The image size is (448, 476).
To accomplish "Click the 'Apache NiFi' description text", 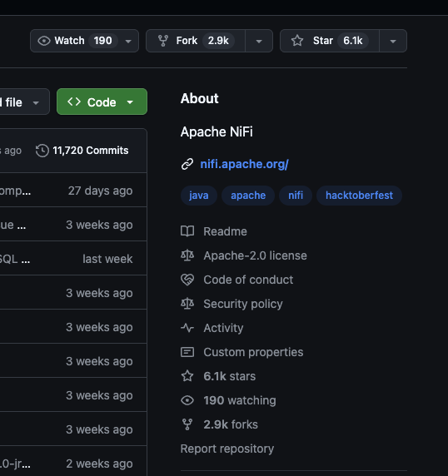I will [217, 131].
